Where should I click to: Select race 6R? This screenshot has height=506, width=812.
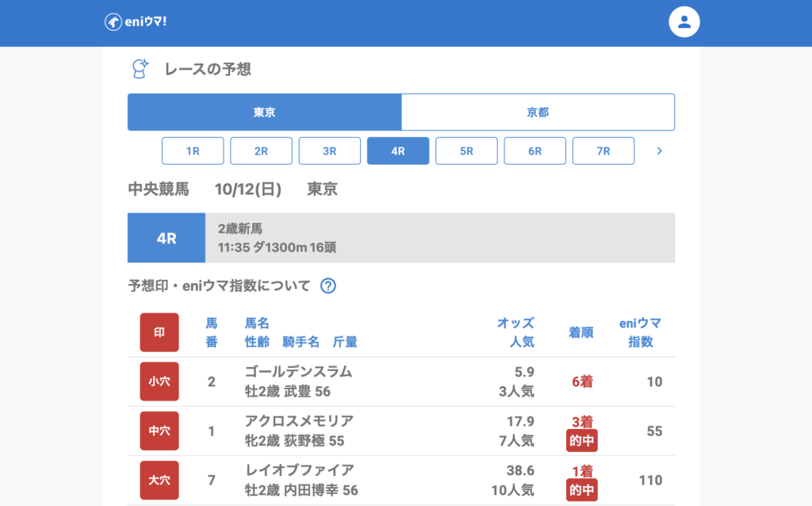[534, 151]
